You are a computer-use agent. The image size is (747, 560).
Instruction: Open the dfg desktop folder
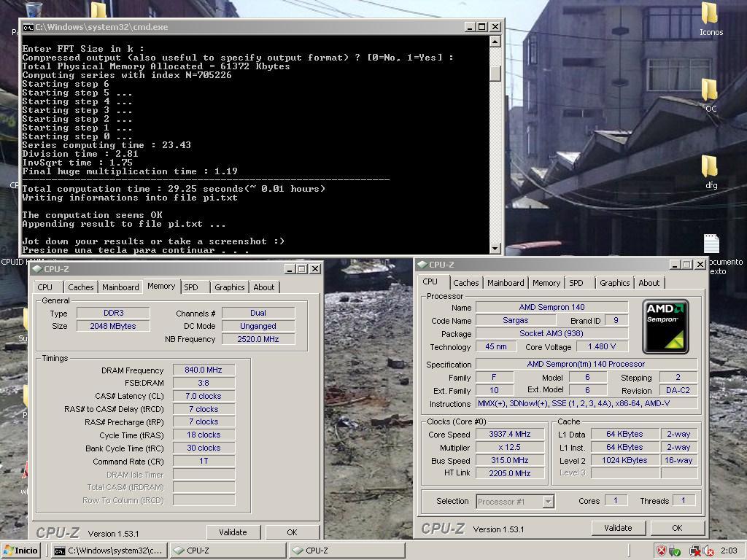[x=711, y=171]
